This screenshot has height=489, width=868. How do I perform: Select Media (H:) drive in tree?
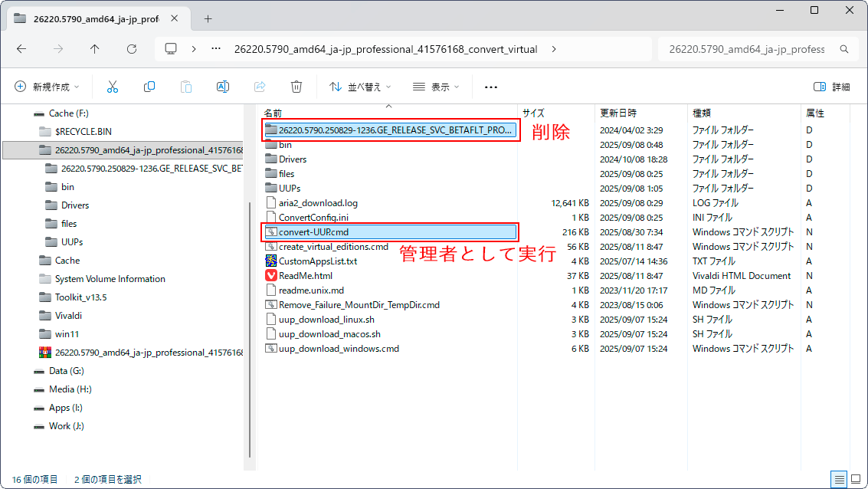[x=70, y=389]
